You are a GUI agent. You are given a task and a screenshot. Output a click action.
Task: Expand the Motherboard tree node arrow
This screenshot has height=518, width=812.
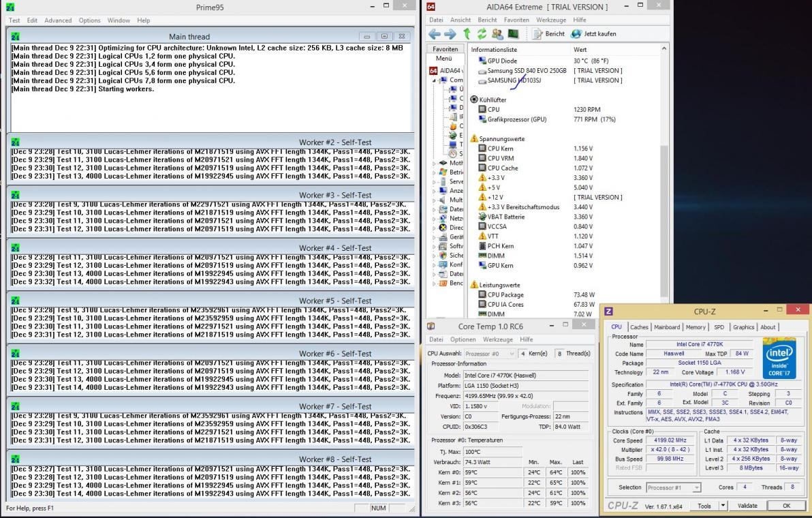point(435,163)
